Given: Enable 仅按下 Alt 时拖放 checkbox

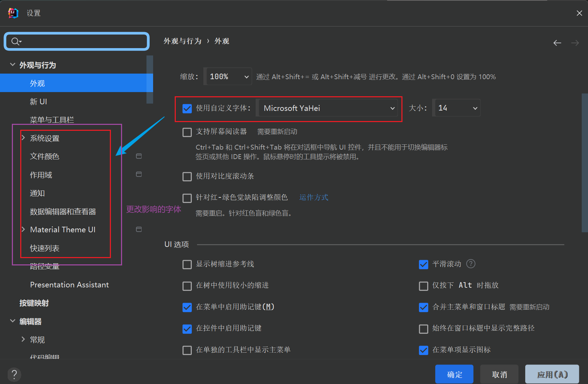Looking at the screenshot, I should point(423,286).
